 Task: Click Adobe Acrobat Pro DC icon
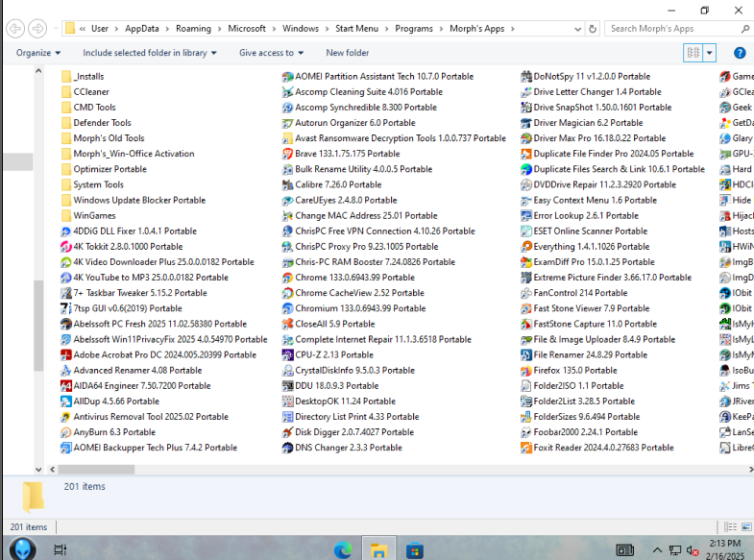click(66, 354)
